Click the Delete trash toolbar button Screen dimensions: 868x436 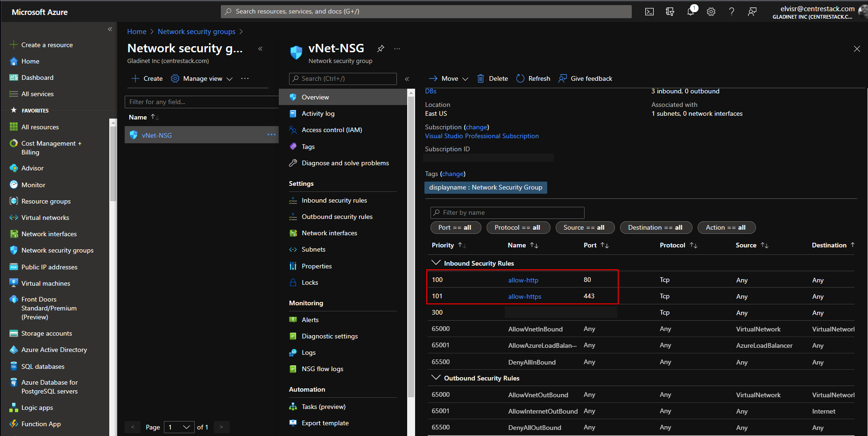[x=493, y=78]
